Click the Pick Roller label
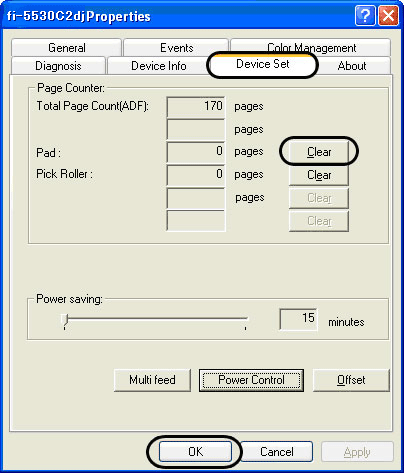Image resolution: width=404 pixels, height=473 pixels. coord(64,174)
